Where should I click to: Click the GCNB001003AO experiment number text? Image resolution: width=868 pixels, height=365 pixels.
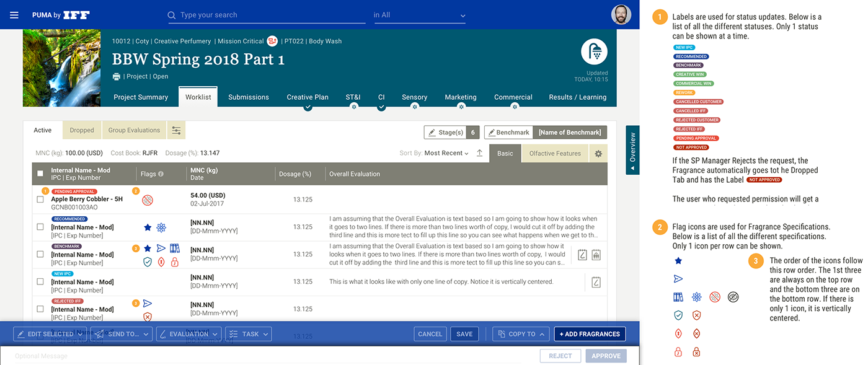pyautogui.click(x=74, y=208)
